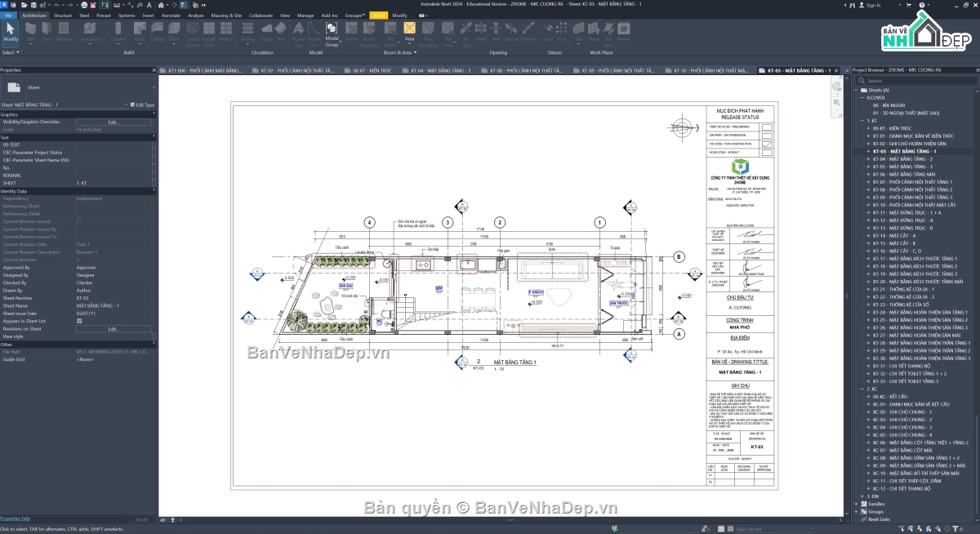
Task: Choose the Wall tool in Build panel
Action: (31, 32)
